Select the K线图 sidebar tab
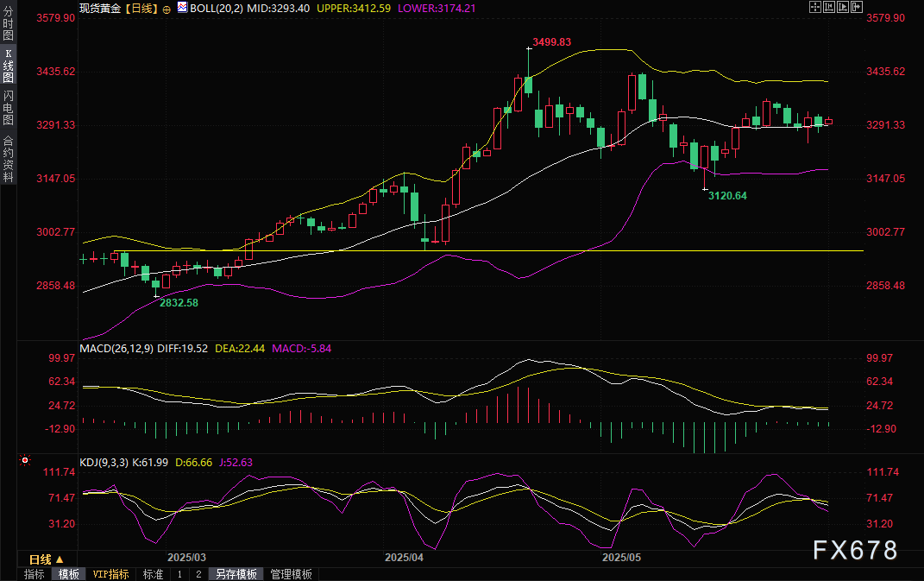This screenshot has width=924, height=581. pos(8,66)
